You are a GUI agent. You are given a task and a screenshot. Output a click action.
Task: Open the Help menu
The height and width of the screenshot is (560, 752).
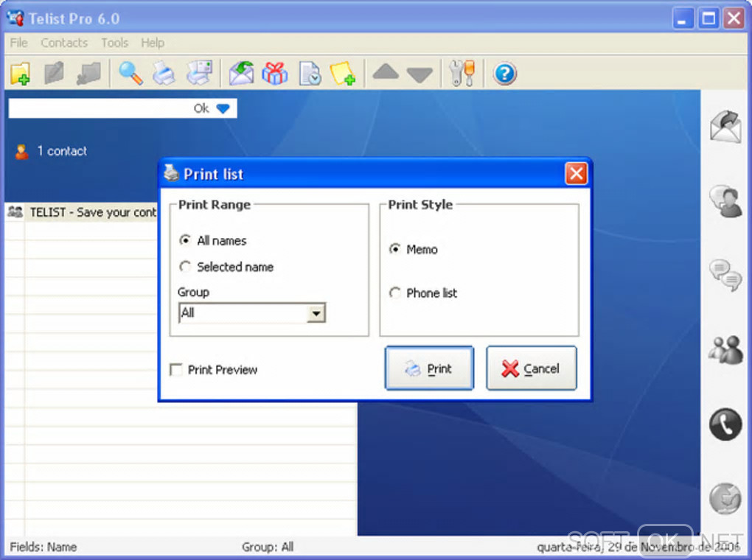click(153, 43)
